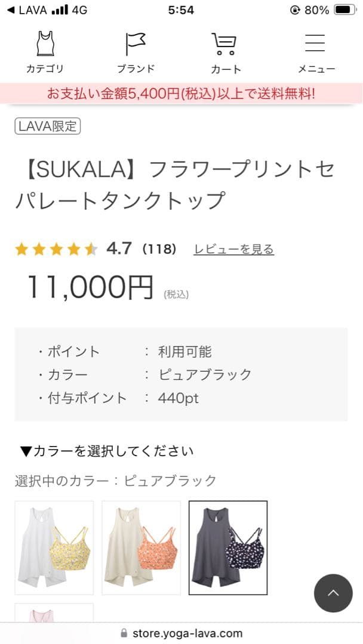Select the white and yellow floral color
Screen dimensions: 363x644
click(54, 548)
